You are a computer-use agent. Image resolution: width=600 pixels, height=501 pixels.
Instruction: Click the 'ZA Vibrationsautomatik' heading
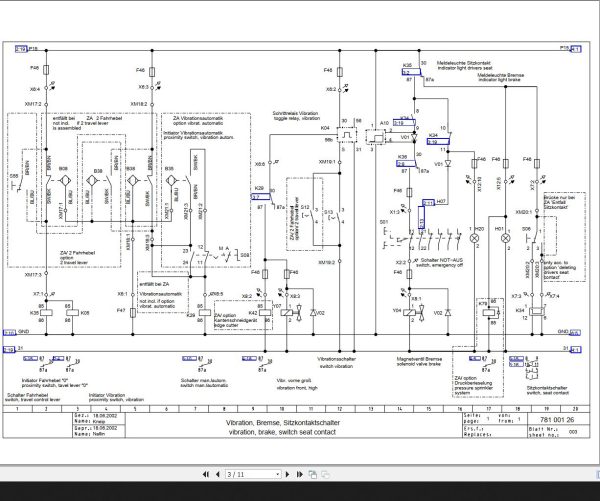pos(198,118)
